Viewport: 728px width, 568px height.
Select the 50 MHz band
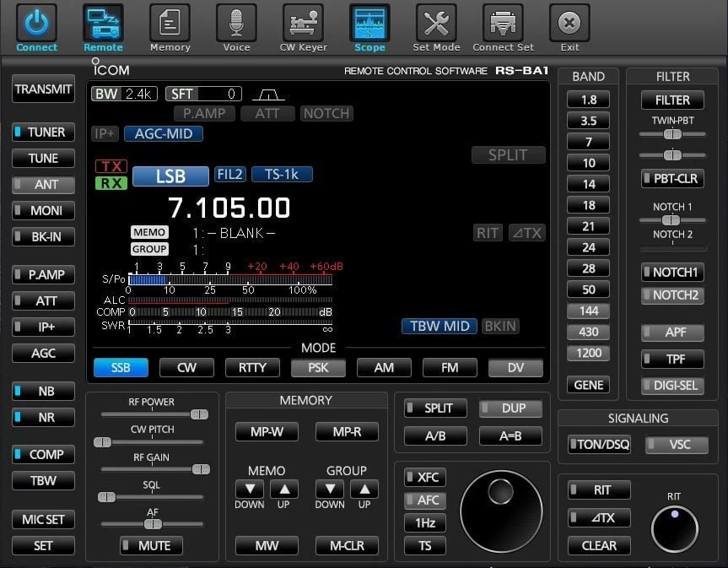click(x=588, y=289)
